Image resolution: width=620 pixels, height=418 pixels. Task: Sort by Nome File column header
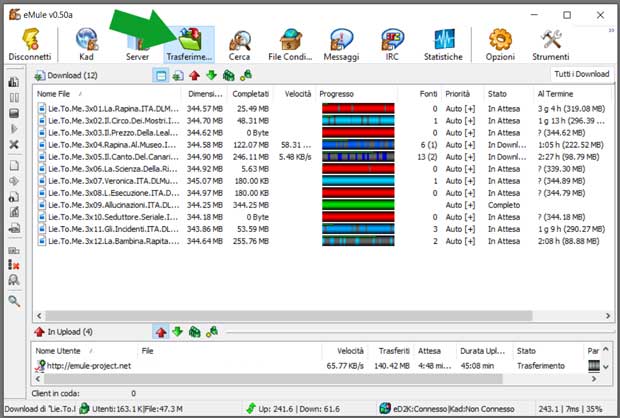[107, 94]
